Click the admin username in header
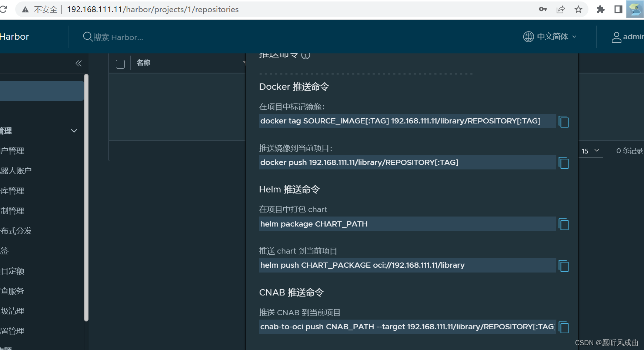Image resolution: width=644 pixels, height=350 pixels. click(633, 37)
